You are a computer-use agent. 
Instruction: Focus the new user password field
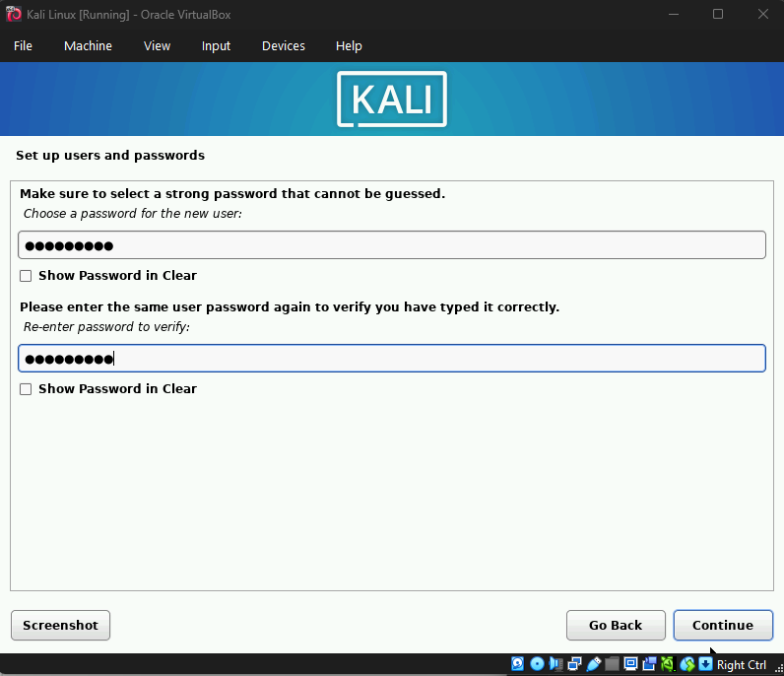point(391,245)
